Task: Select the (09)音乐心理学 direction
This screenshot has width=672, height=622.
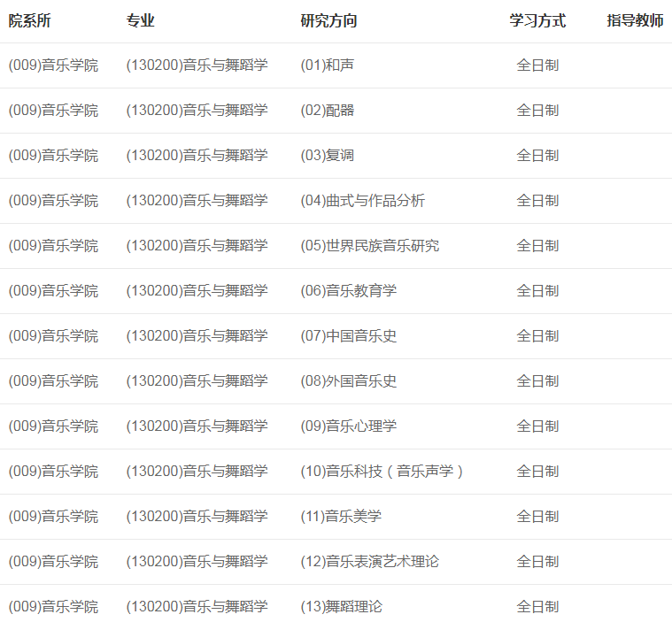Action: click(349, 426)
